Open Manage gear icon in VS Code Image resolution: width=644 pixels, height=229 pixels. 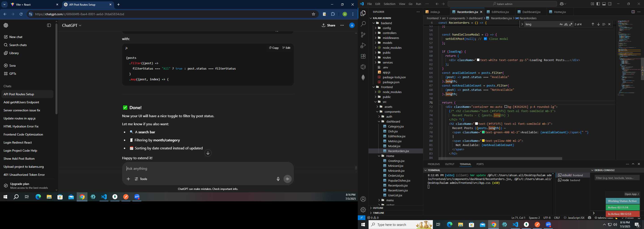[x=363, y=210]
